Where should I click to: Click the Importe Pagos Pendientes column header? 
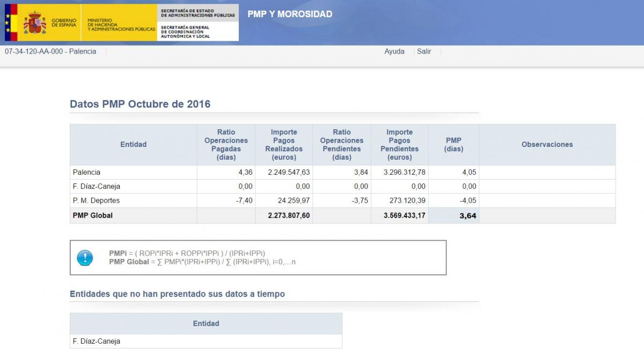click(x=400, y=144)
